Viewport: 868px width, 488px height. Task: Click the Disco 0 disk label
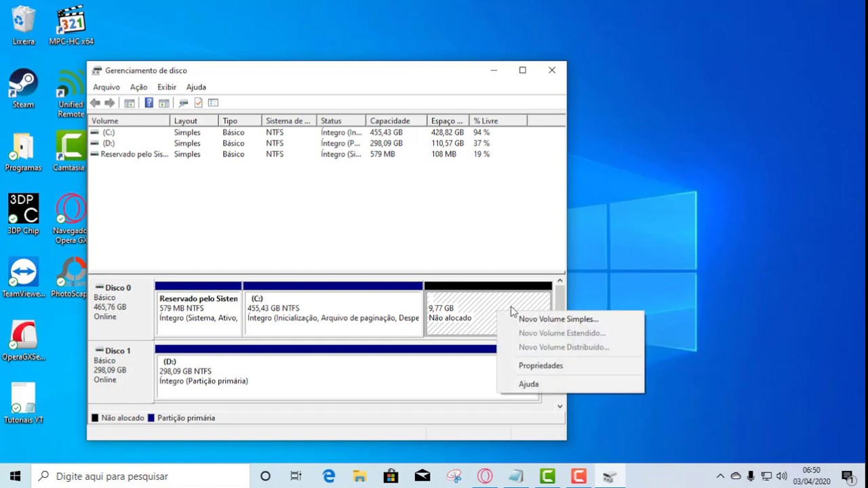coord(118,287)
